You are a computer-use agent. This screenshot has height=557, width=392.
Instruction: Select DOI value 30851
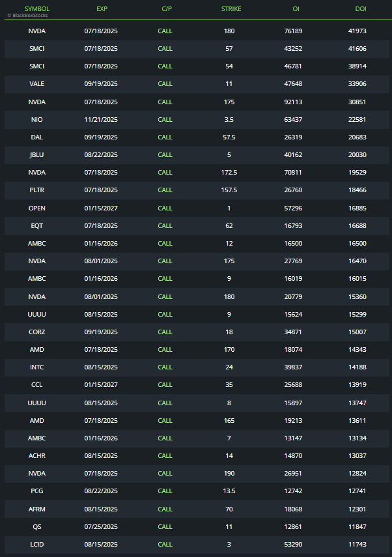click(x=357, y=102)
